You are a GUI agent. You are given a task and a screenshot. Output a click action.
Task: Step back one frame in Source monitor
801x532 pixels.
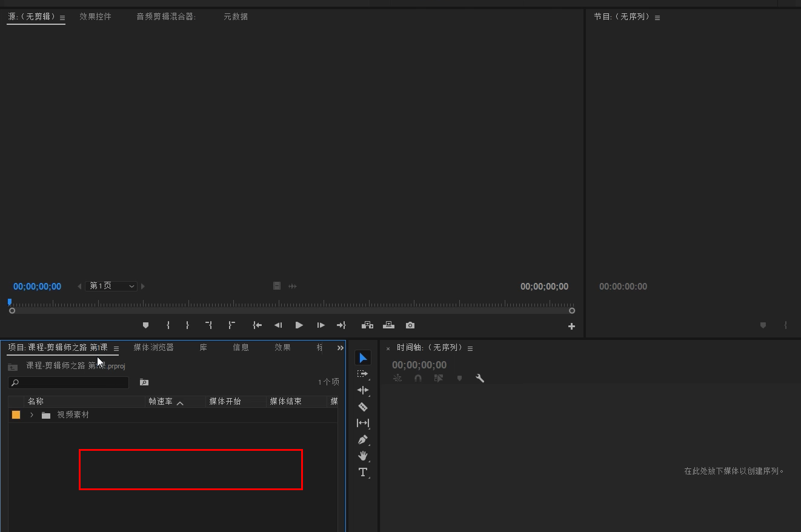278,325
